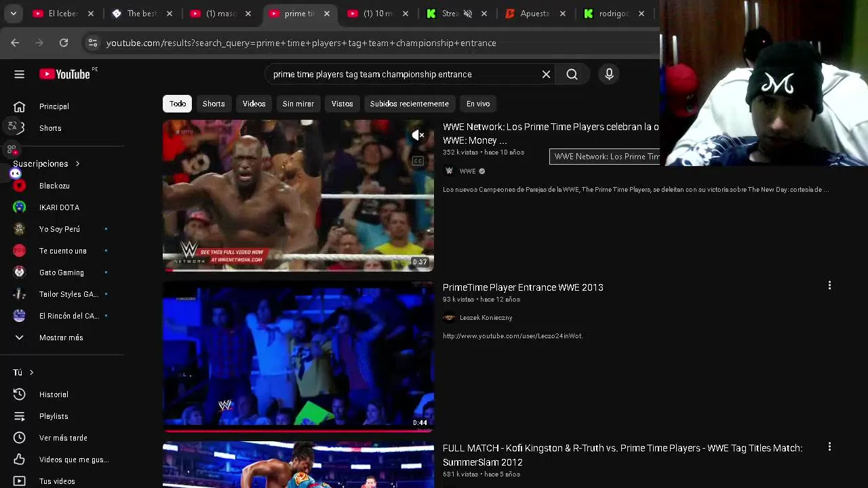
Task: Open site information icon in address bar
Action: [x=93, y=43]
